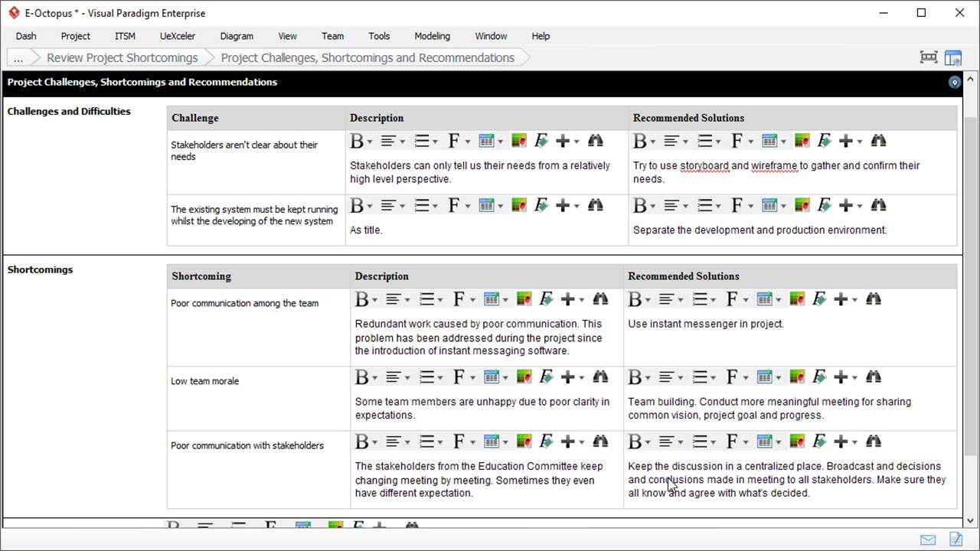Viewport: 980px width, 551px height.
Task: Click Bold in 'Stakeholders aren't clear' Recommended Solutions toolbar
Action: [640, 141]
